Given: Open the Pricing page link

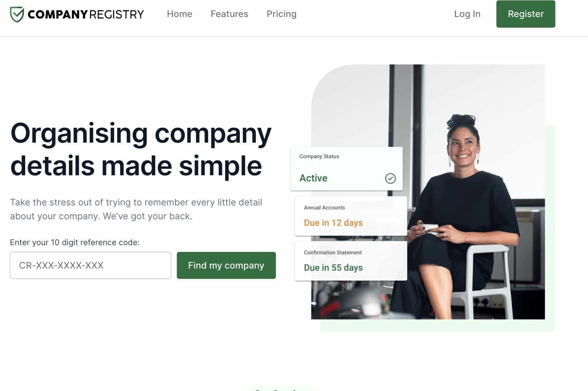Looking at the screenshot, I should coord(282,14).
